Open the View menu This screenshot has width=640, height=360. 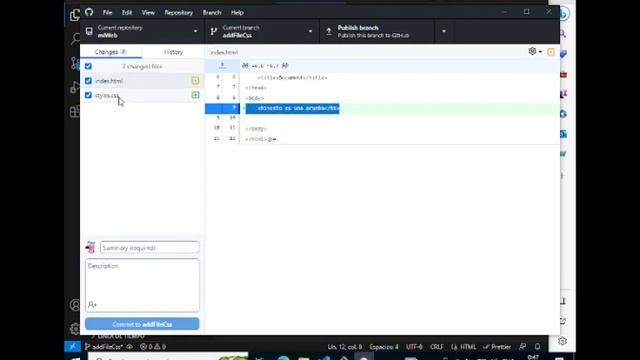click(x=148, y=12)
